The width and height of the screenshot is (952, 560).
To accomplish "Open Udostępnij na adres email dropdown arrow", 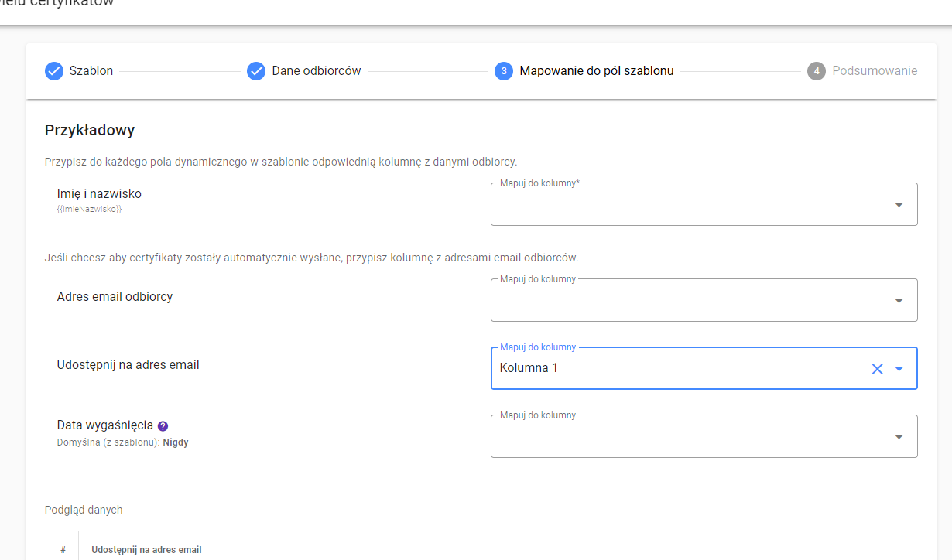I will click(x=899, y=369).
